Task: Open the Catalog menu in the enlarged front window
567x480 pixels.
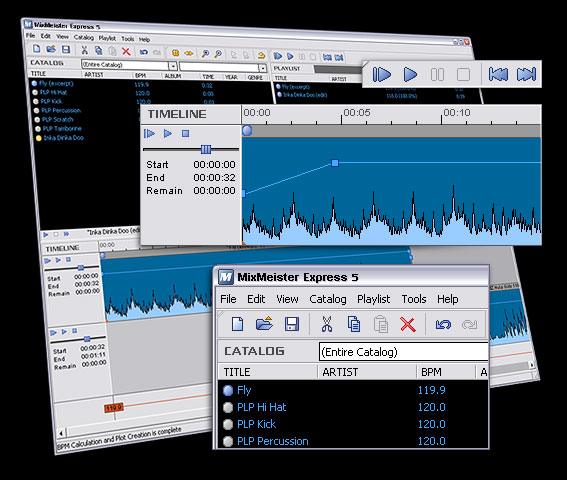Action: (x=328, y=300)
